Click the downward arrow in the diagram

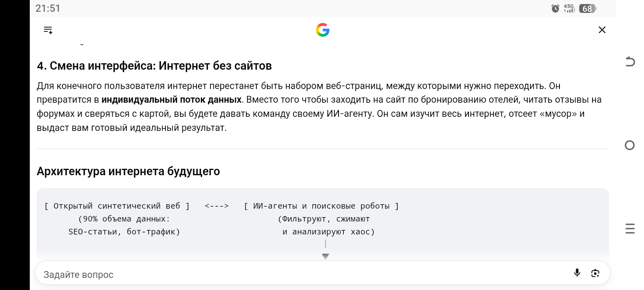(326, 256)
